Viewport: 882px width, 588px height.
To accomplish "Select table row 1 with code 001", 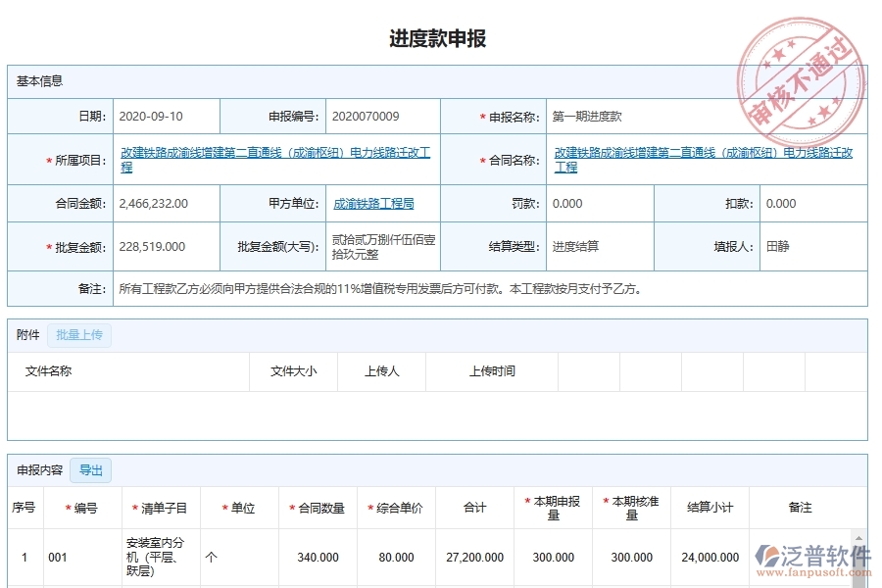I will pos(58,557).
